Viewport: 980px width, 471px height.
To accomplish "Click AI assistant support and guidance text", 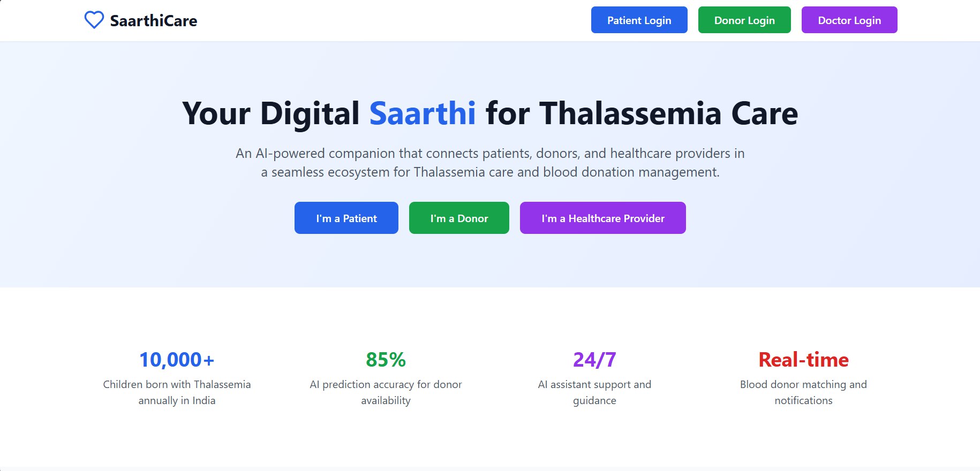I will [594, 392].
